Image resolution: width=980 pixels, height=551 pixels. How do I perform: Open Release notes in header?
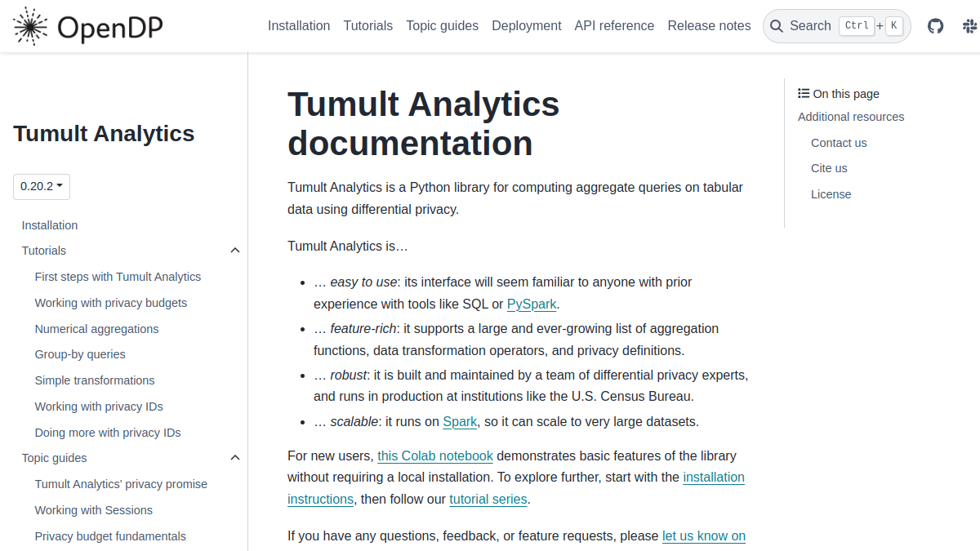point(710,26)
